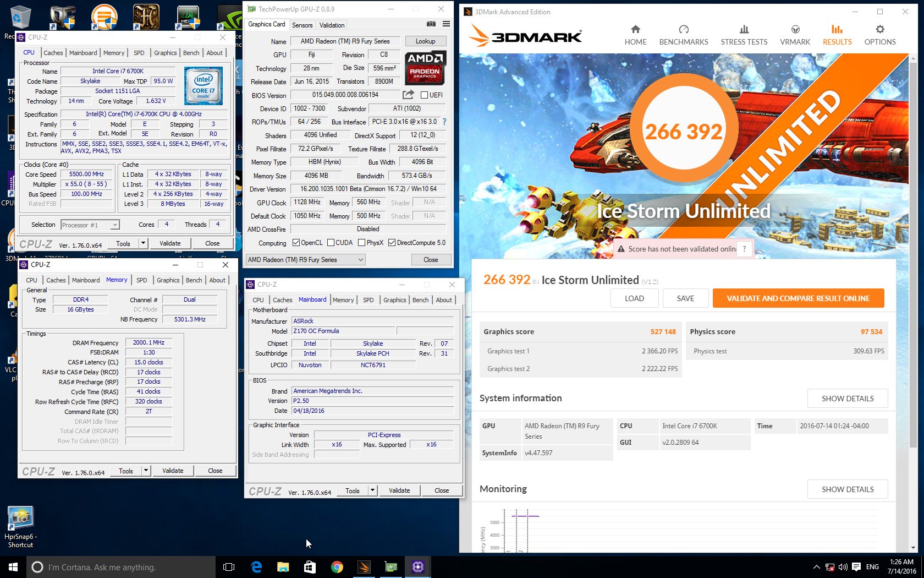Viewport: 924px width, 578px height.
Task: Open the Windows Store taskbar icon
Action: [310, 567]
